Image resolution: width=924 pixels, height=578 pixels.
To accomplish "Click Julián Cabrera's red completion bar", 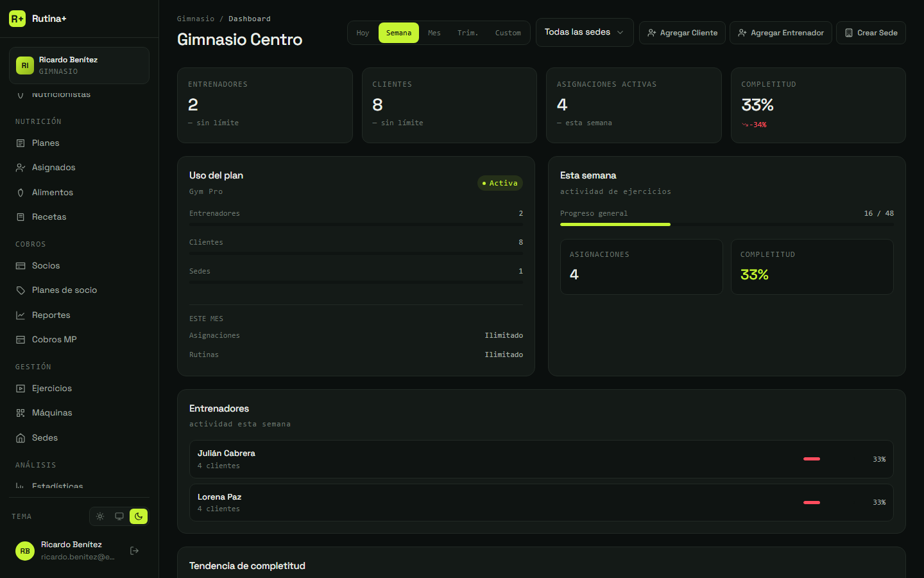I will click(812, 459).
